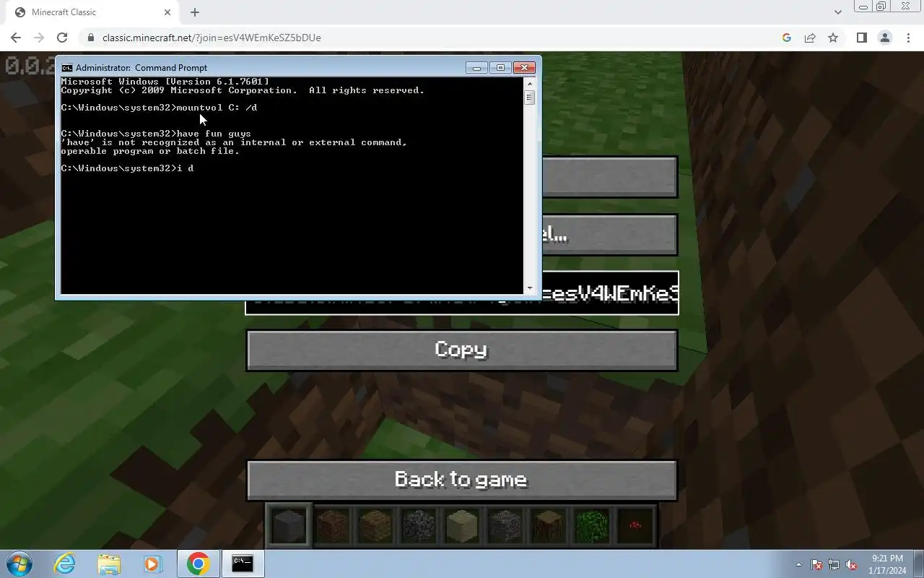Click the site info lock icon
This screenshot has width=924, height=578.
tap(91, 38)
